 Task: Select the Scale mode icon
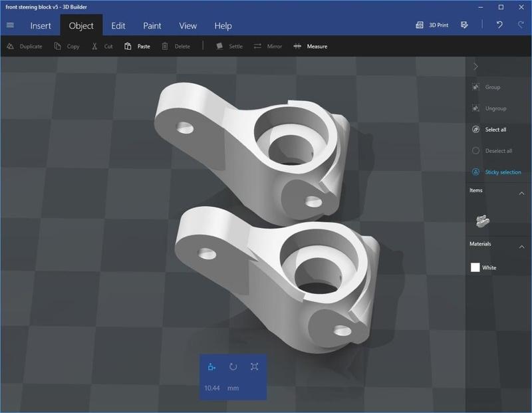click(255, 366)
